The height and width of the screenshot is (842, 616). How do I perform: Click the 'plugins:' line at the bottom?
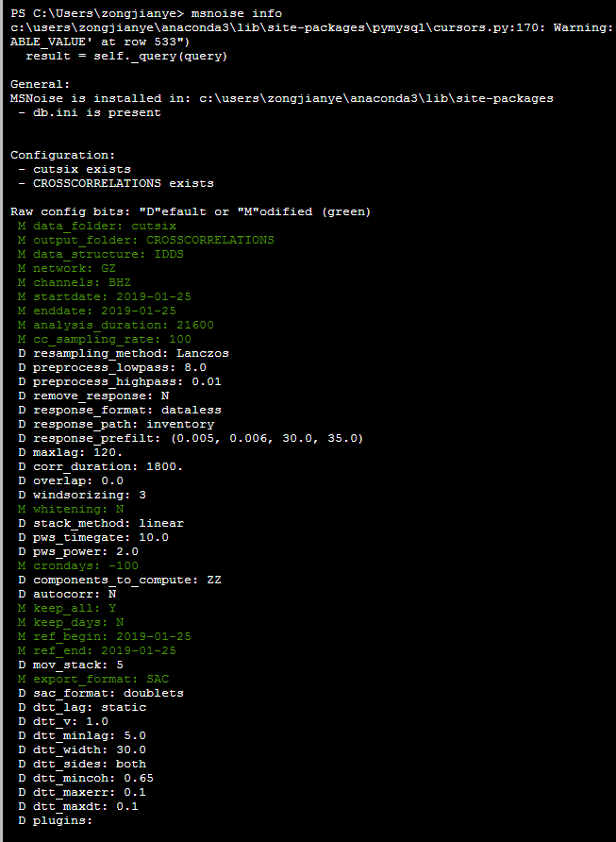tap(62, 820)
